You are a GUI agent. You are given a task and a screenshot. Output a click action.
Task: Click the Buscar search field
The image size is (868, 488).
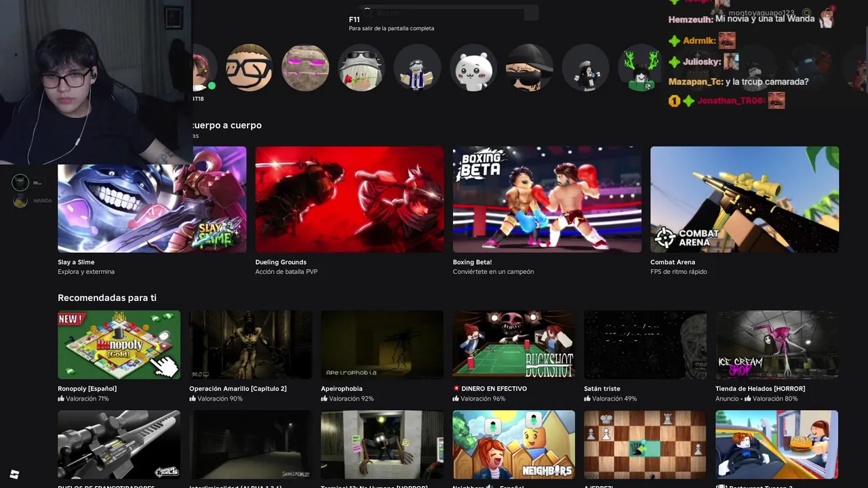[x=448, y=13]
